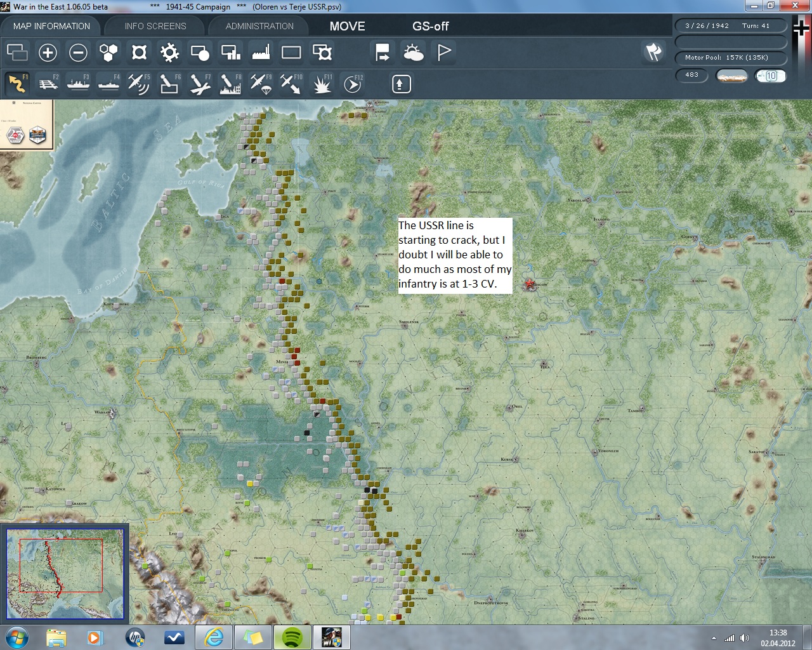
Task: Select the F11 explosion mode icon
Action: [322, 83]
